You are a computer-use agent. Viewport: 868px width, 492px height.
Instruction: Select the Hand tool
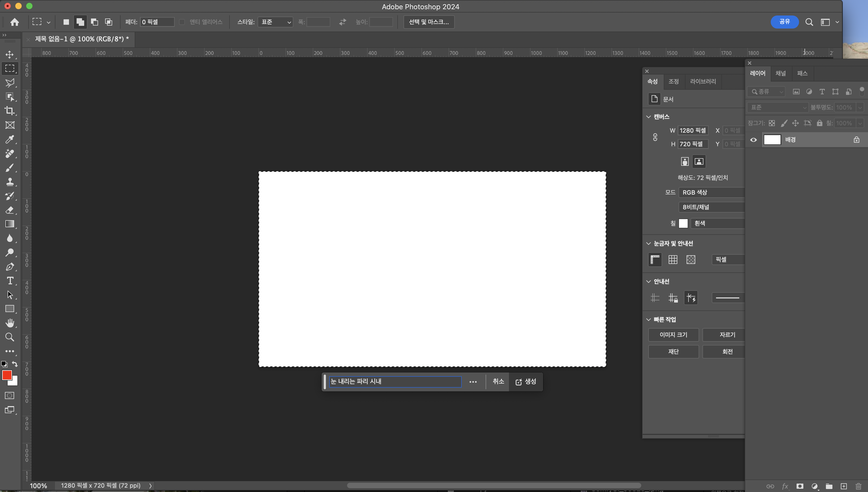point(10,323)
